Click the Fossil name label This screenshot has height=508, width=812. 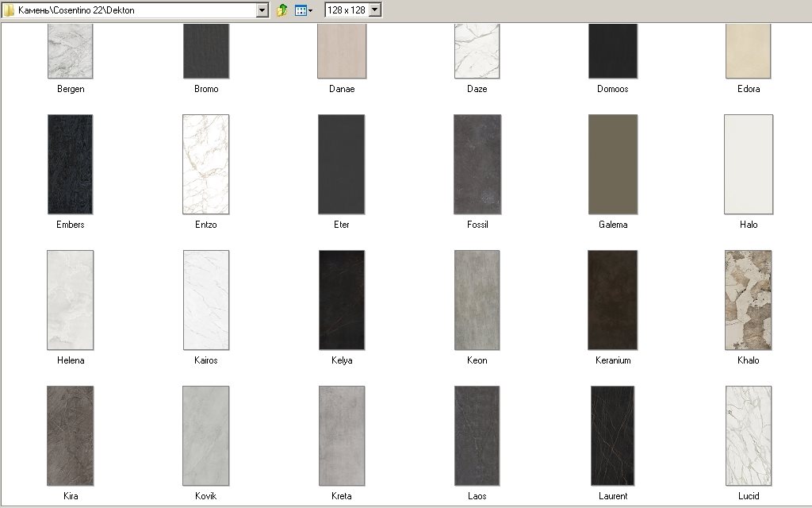477,225
